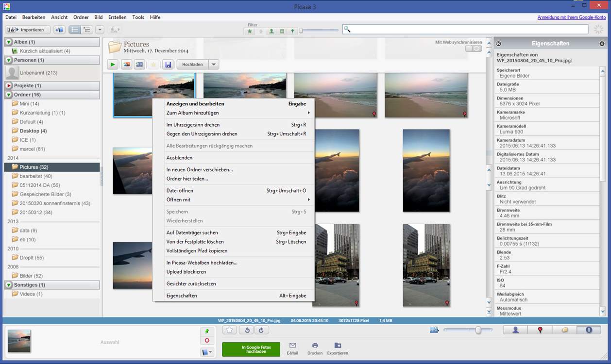Switch to flat folder list view
The width and height of the screenshot is (611, 364).
[x=74, y=30]
